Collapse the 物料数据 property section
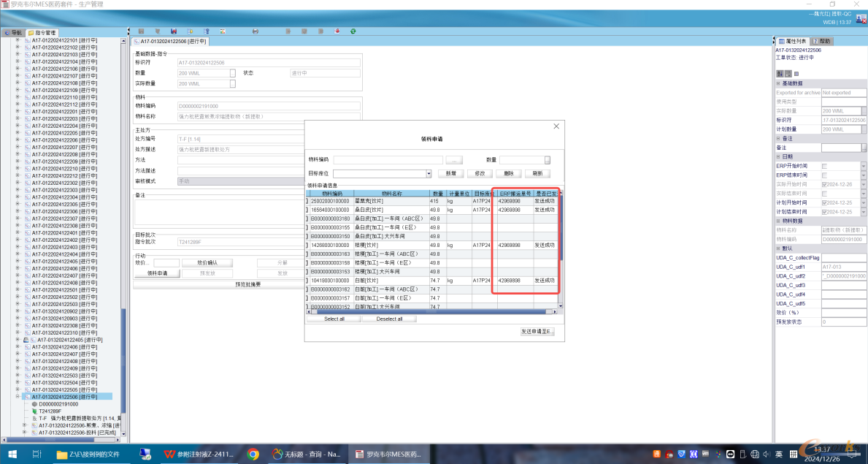 pos(778,221)
